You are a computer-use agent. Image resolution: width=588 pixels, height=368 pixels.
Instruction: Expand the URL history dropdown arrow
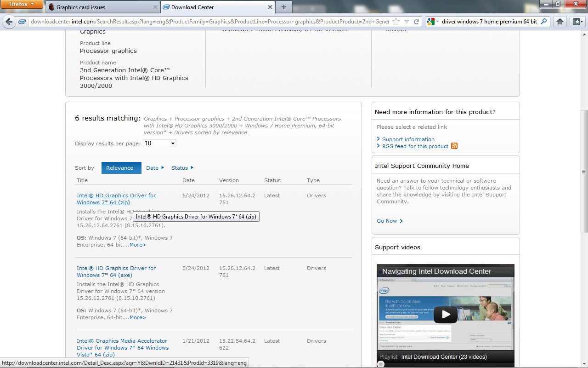407,22
